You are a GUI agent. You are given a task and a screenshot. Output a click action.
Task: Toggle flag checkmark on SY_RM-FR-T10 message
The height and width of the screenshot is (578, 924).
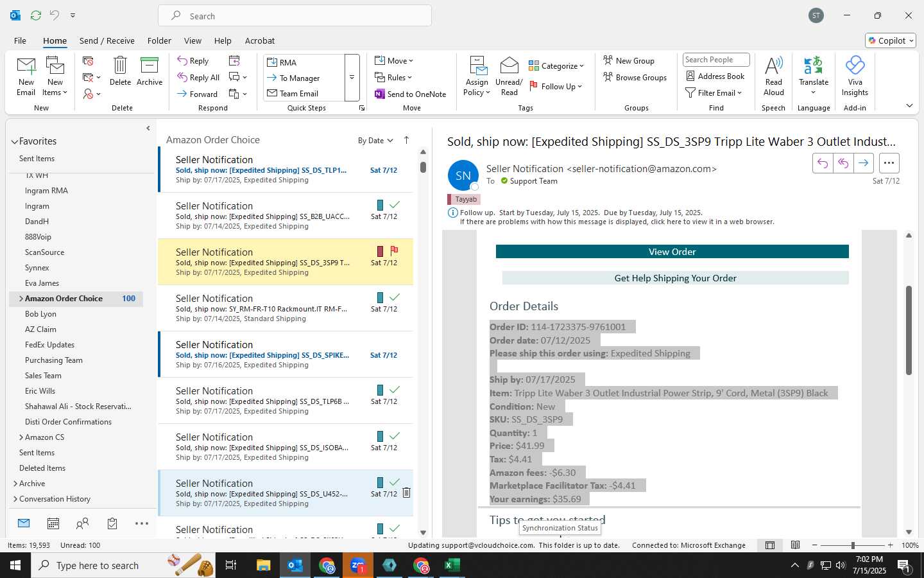click(395, 297)
